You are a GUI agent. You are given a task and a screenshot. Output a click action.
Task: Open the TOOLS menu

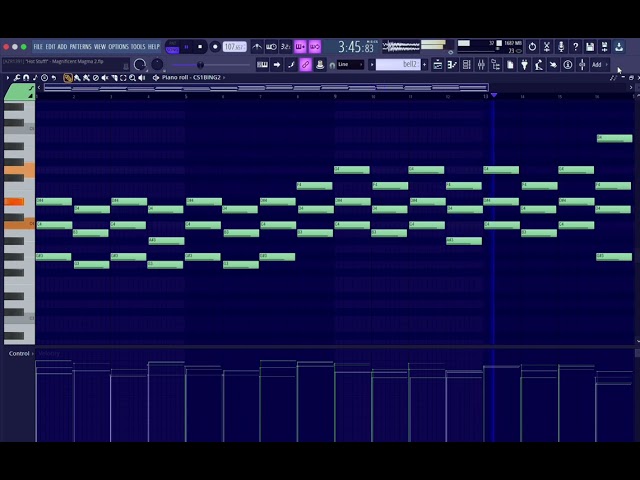(138, 47)
